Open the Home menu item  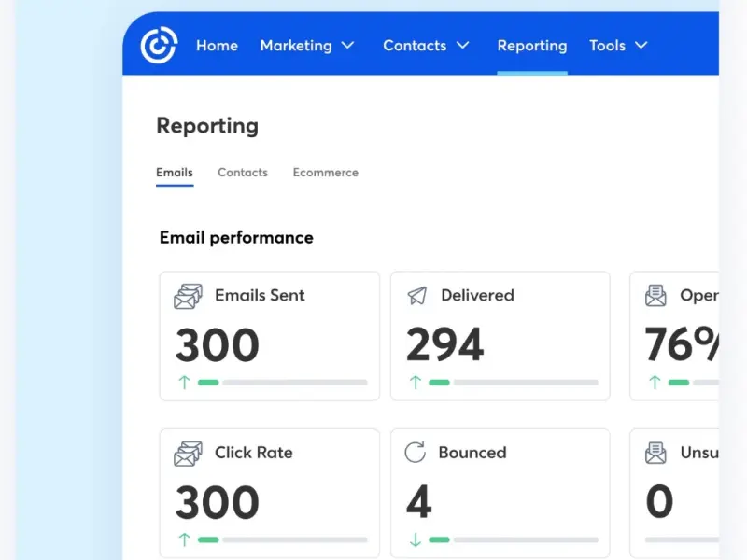(217, 46)
